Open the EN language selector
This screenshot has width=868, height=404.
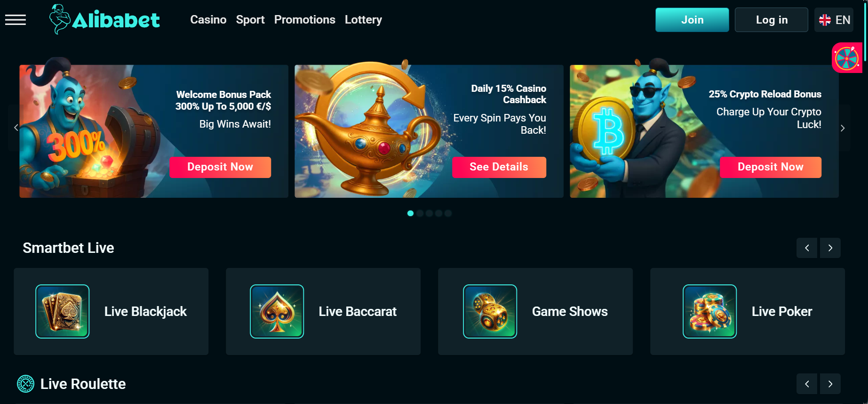click(x=834, y=20)
